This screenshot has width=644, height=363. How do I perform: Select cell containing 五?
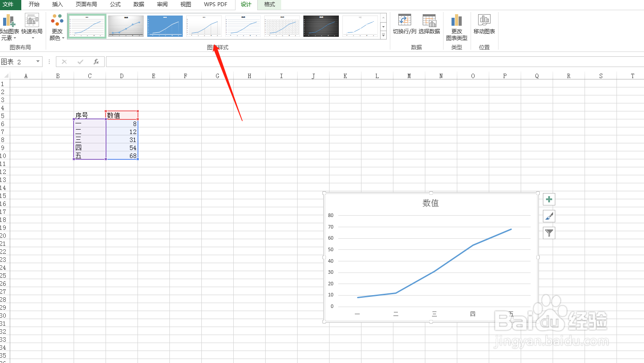click(90, 156)
